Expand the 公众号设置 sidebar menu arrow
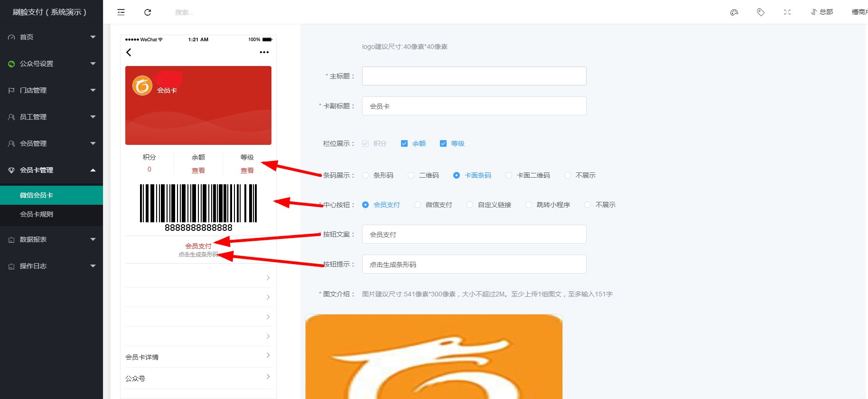This screenshot has height=399, width=868. click(x=93, y=64)
